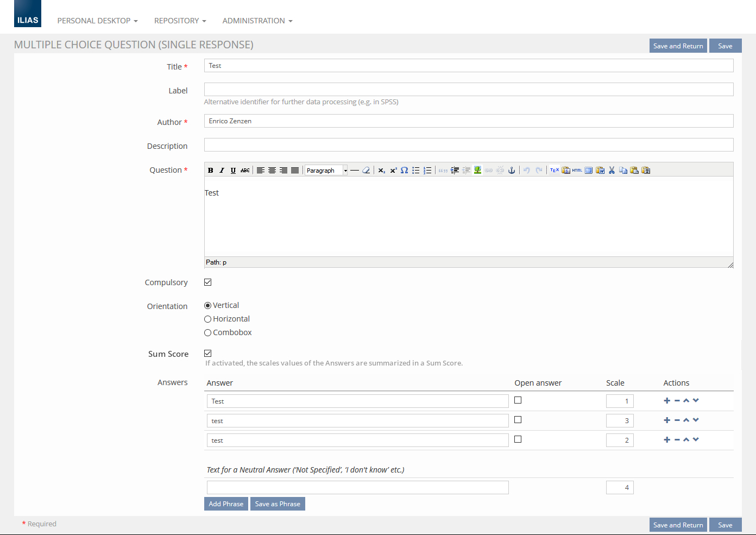The width and height of the screenshot is (756, 535).
Task: Add an answer row after first answer
Action: [x=667, y=401]
